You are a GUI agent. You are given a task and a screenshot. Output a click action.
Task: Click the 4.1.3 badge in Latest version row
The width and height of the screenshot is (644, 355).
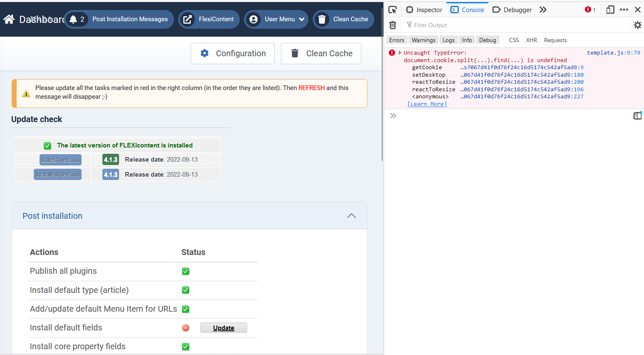[x=111, y=160]
